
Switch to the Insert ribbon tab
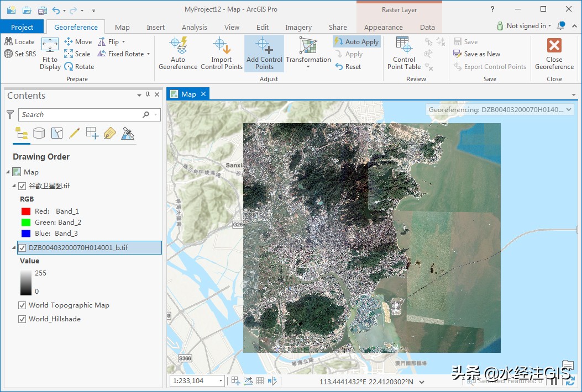[x=155, y=27]
